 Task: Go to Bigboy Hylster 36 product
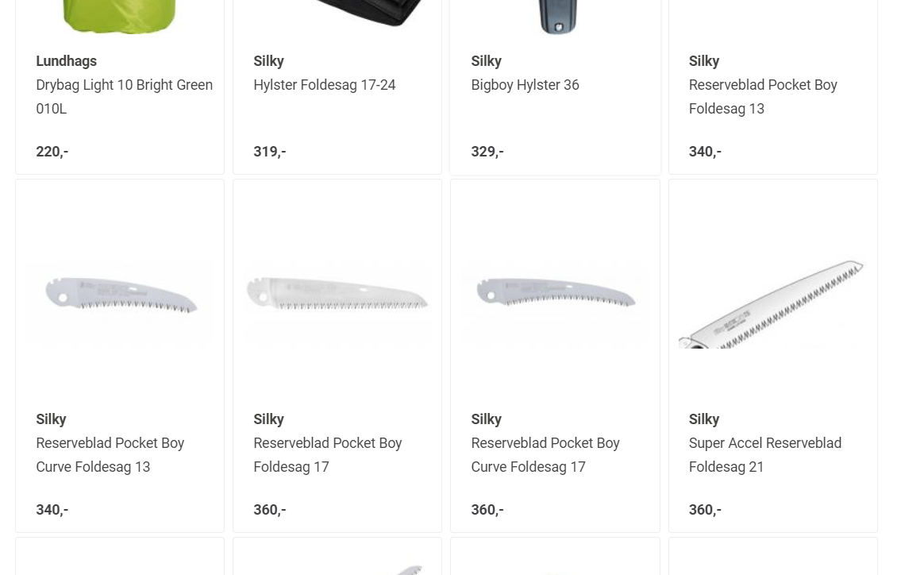[525, 85]
